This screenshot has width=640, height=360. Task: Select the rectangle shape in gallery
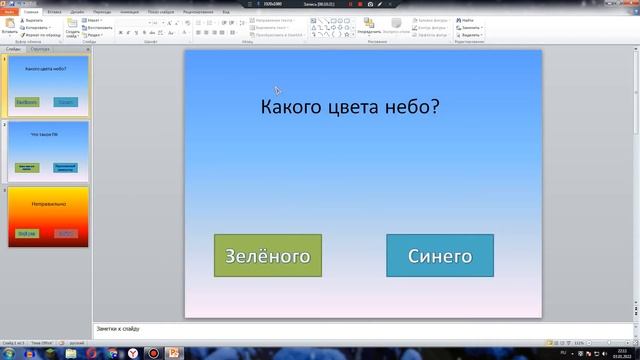(333, 20)
